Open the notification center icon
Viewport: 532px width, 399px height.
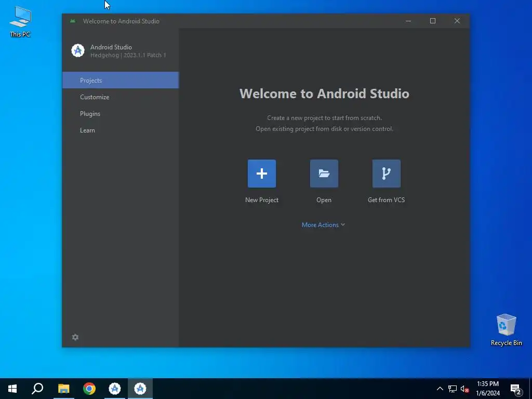click(516, 389)
